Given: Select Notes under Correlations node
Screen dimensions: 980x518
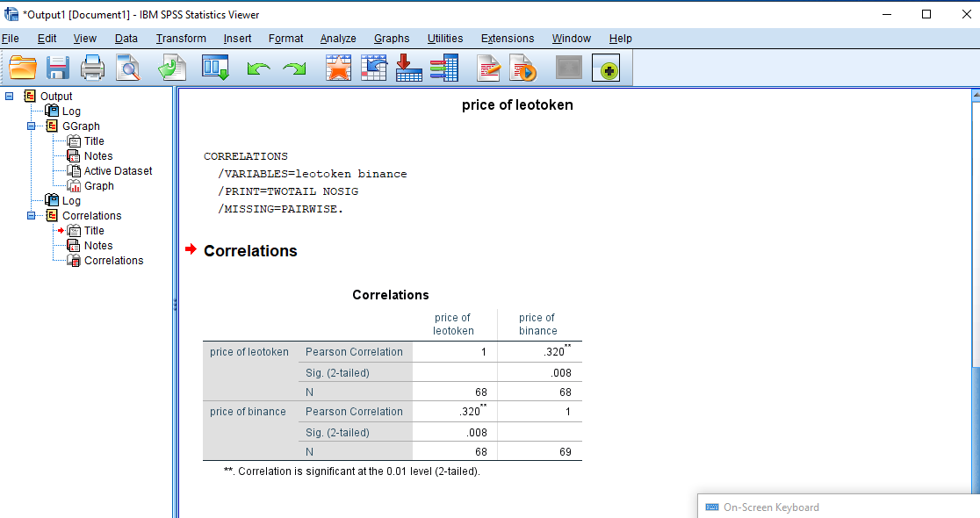Looking at the screenshot, I should pyautogui.click(x=98, y=246).
